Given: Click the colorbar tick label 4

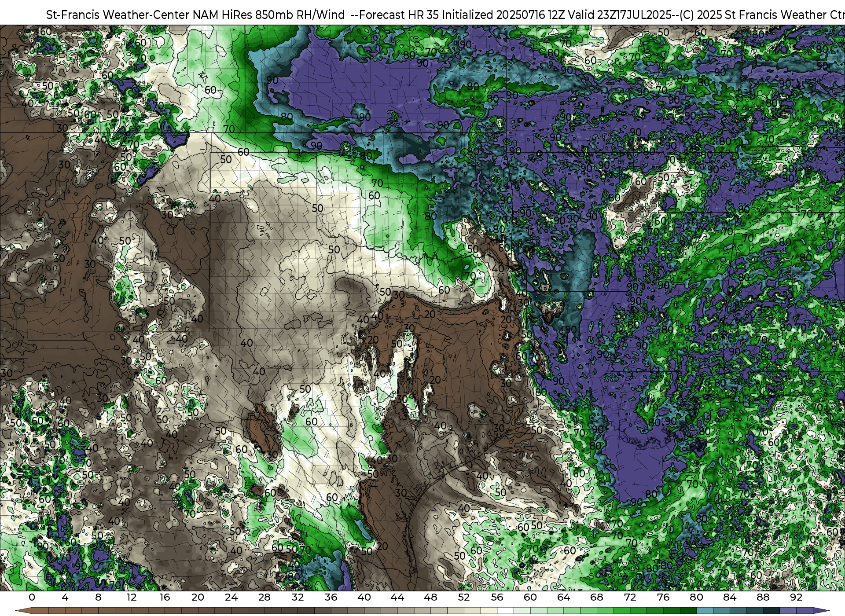Looking at the screenshot, I should (65, 597).
